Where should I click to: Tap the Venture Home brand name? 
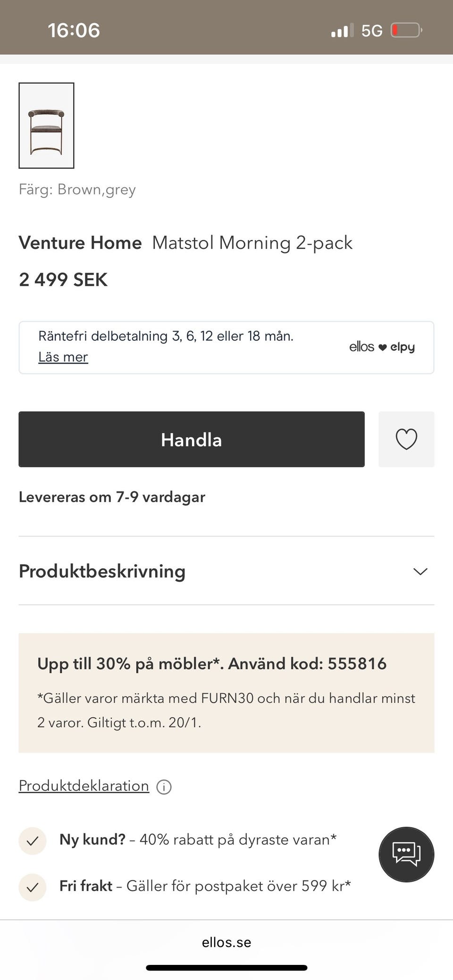[80, 243]
